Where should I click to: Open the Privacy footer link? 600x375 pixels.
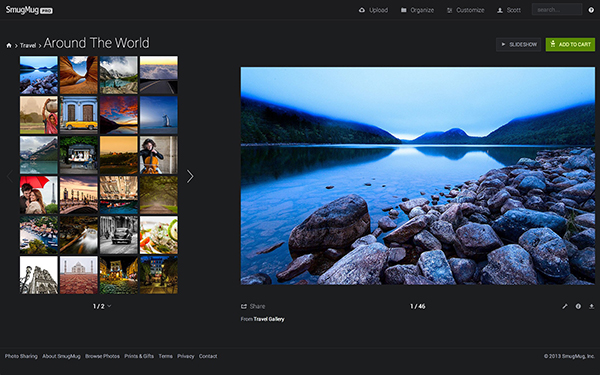pyautogui.click(x=186, y=356)
